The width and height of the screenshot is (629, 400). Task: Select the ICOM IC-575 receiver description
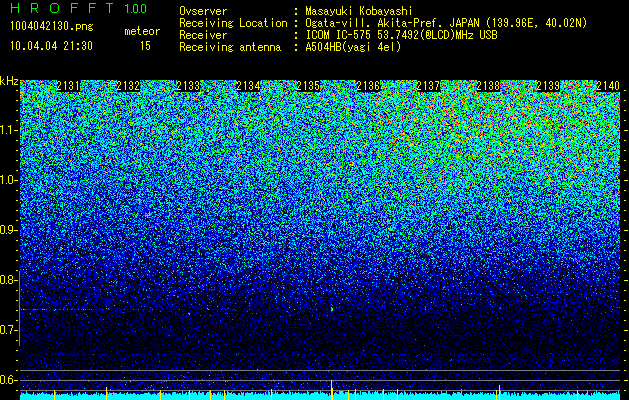401,35
